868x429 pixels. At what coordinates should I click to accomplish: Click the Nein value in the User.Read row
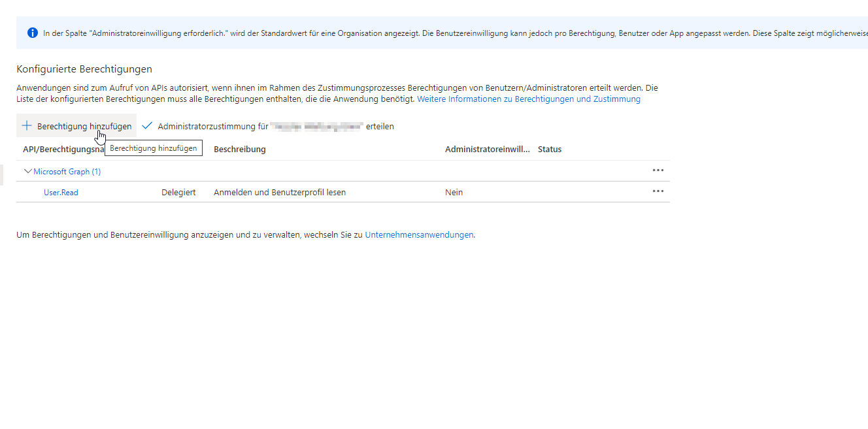click(x=454, y=193)
